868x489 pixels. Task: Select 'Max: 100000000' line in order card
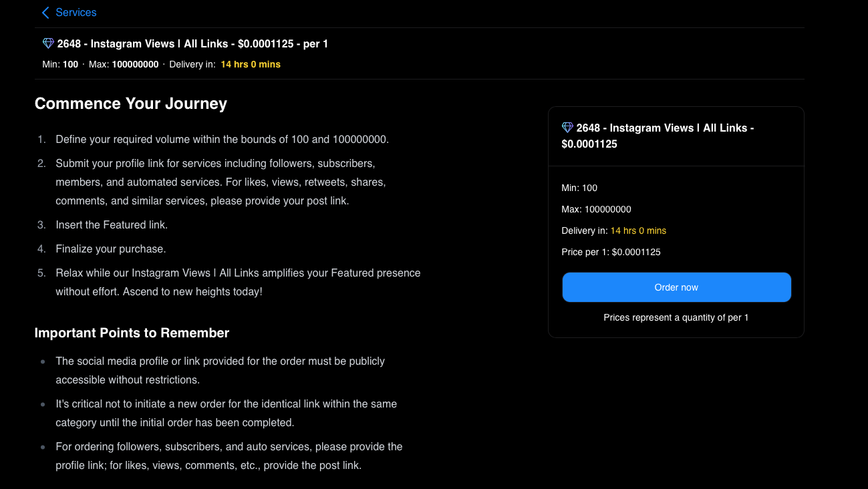[x=596, y=210]
